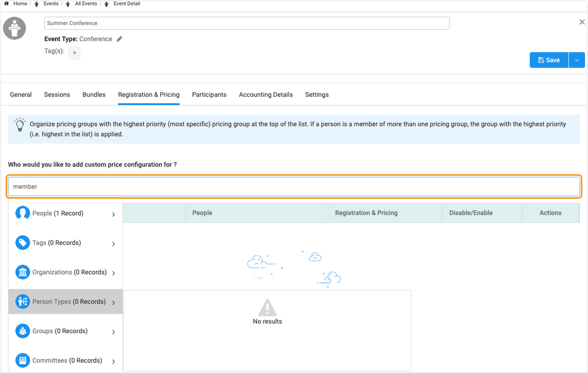Click the Organizations building icon
This screenshot has width=588, height=373.
23,272
